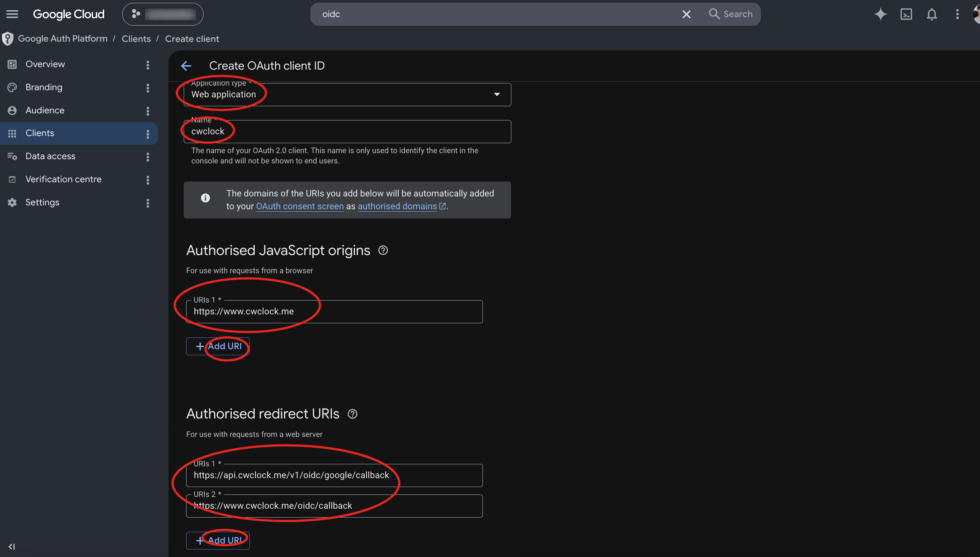Open Overview row three-dot menu

tap(148, 65)
